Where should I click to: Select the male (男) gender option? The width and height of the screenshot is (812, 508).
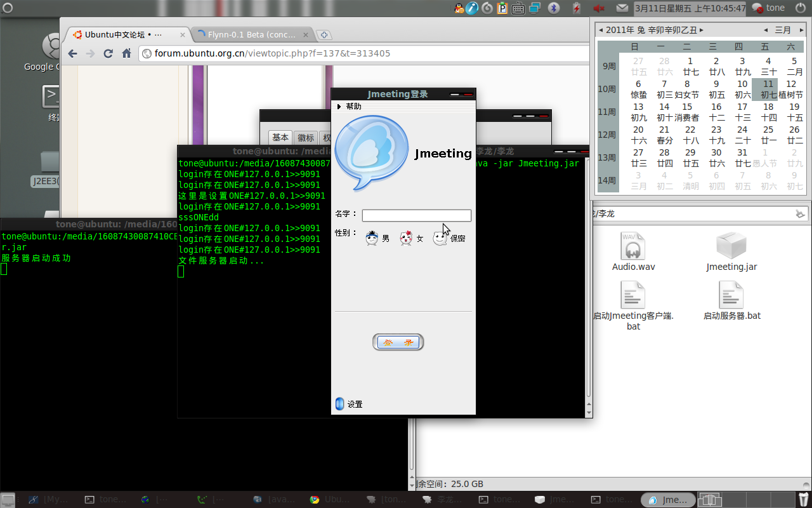[x=377, y=238]
